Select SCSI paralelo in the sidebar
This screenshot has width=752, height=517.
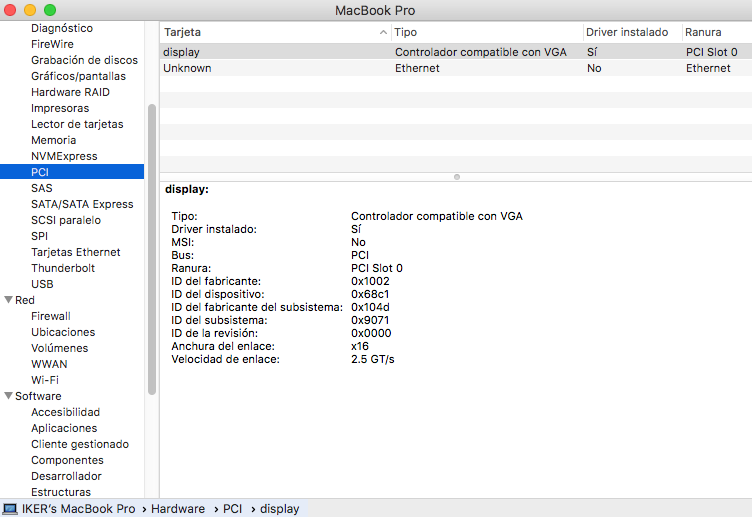pyautogui.click(x=66, y=220)
